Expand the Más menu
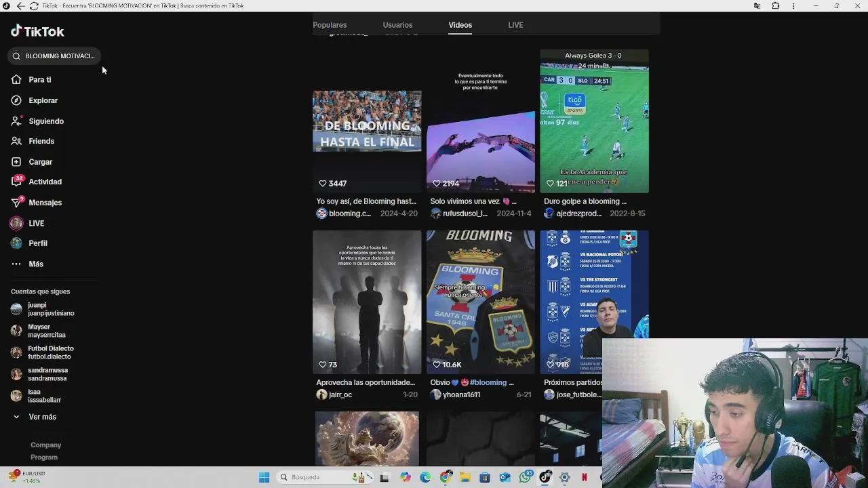868x488 pixels. tap(27, 264)
